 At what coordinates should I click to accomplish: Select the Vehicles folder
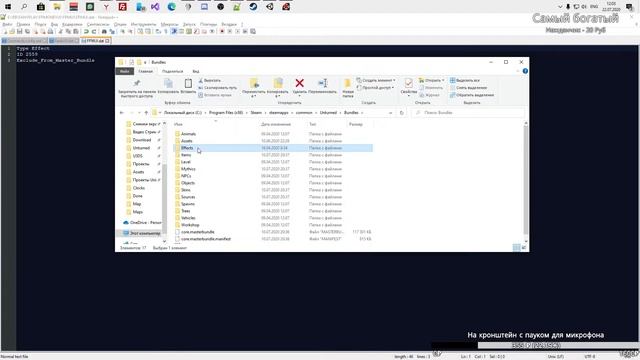(188, 218)
